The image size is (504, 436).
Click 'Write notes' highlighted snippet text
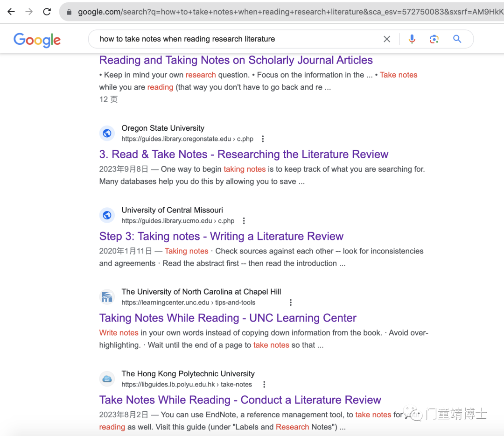pyautogui.click(x=119, y=333)
